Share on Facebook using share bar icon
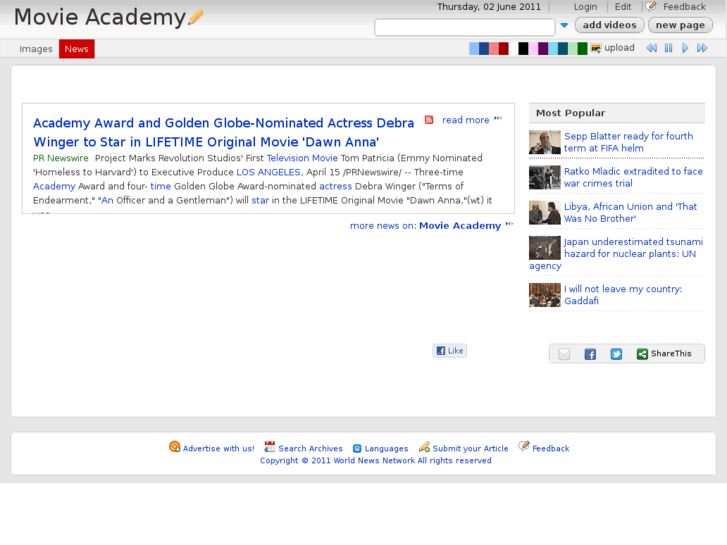 590,354
